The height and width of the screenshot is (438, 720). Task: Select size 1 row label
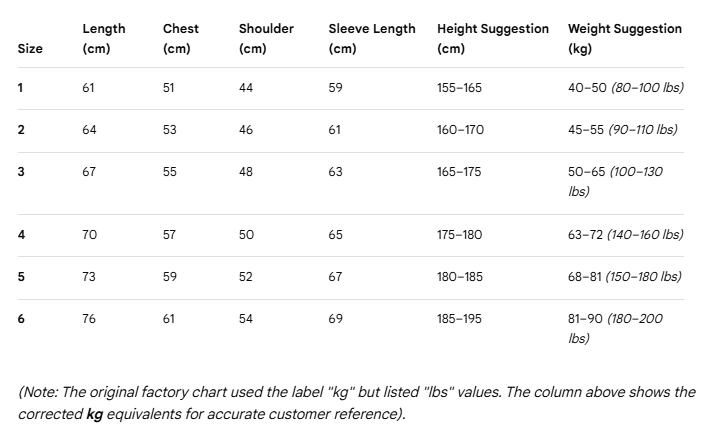click(20, 88)
